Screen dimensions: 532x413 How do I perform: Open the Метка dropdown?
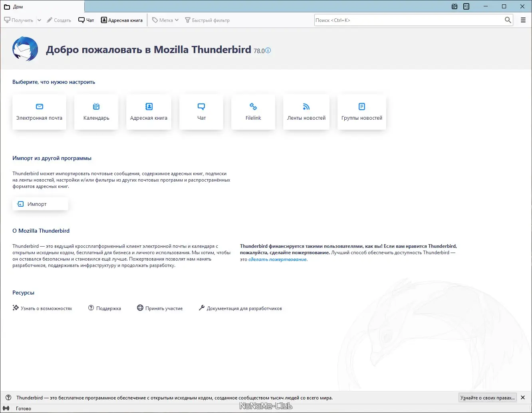165,20
